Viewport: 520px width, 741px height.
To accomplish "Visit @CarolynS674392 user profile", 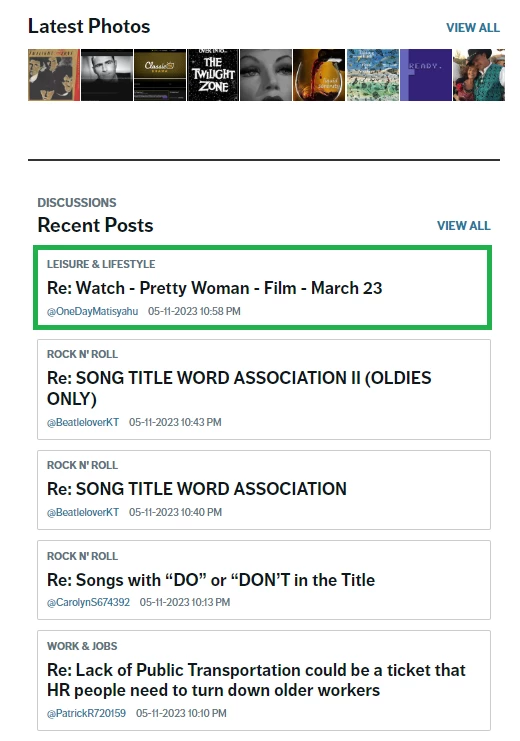I will [x=88, y=602].
